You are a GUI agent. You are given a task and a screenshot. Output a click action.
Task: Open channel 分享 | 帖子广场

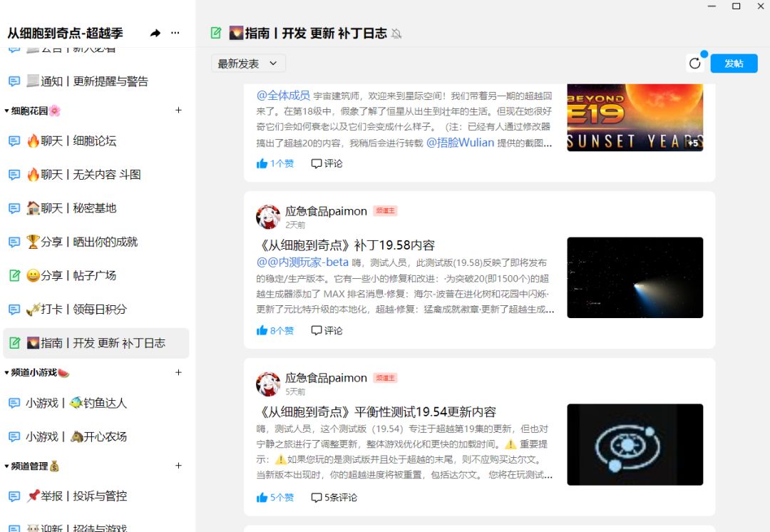click(96, 275)
